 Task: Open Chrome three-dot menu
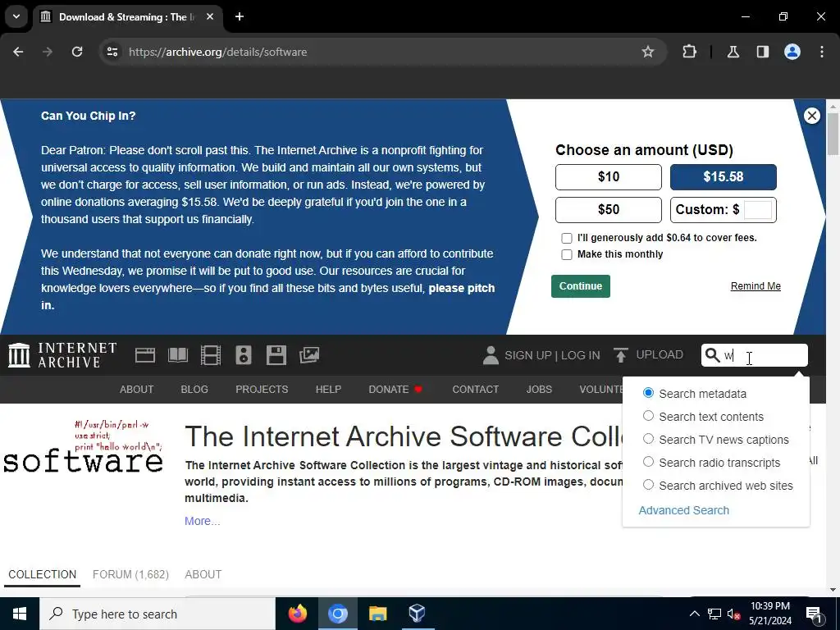(x=822, y=52)
